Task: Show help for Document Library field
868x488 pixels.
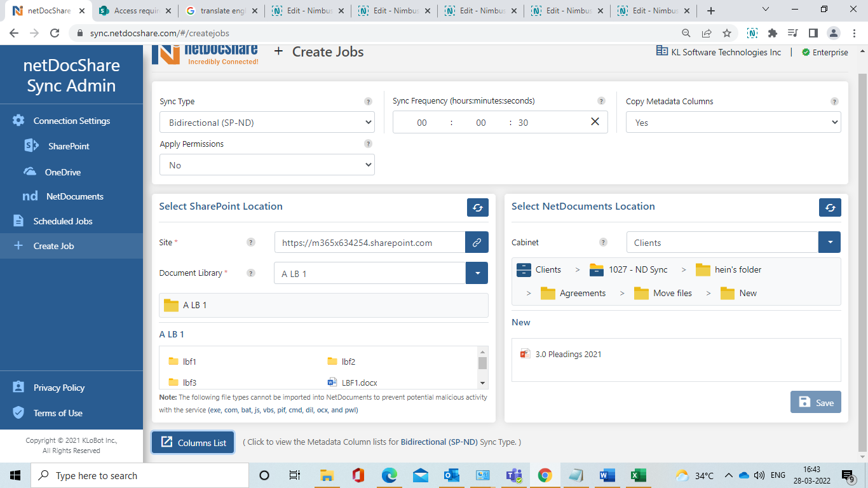Action: 251,273
